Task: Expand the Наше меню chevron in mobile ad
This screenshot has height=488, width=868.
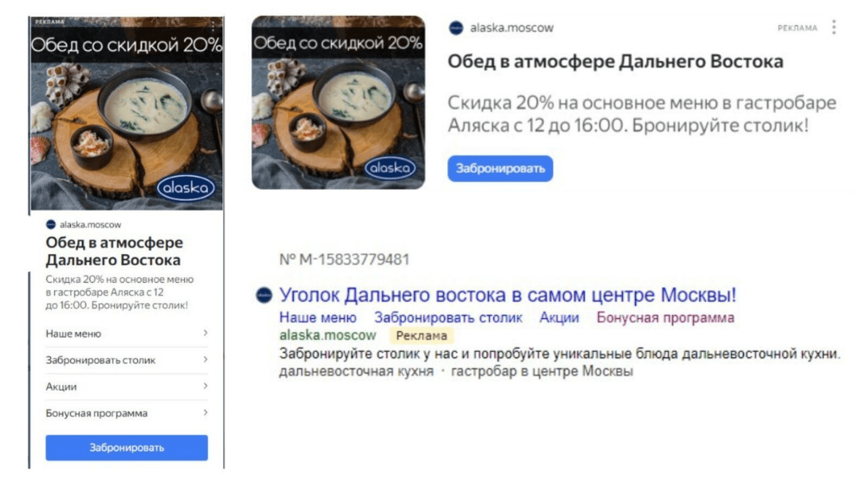Action: click(x=206, y=333)
